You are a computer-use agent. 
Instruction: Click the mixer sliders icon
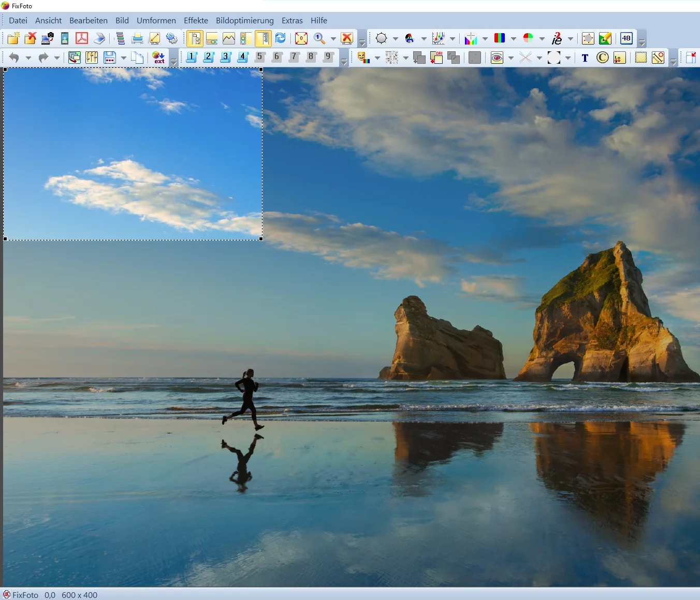[x=92, y=58]
